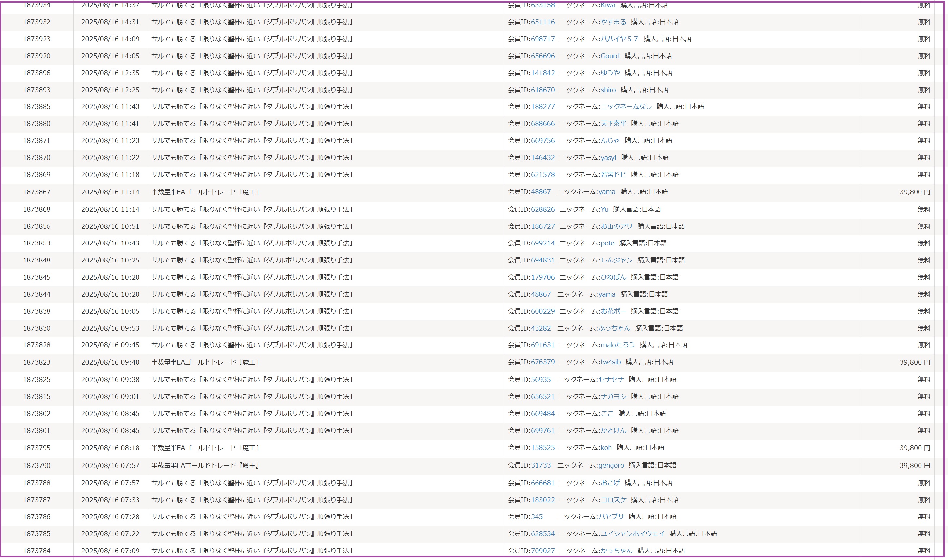
Task: Open nickname お山のアリ link
Action: click(x=617, y=226)
